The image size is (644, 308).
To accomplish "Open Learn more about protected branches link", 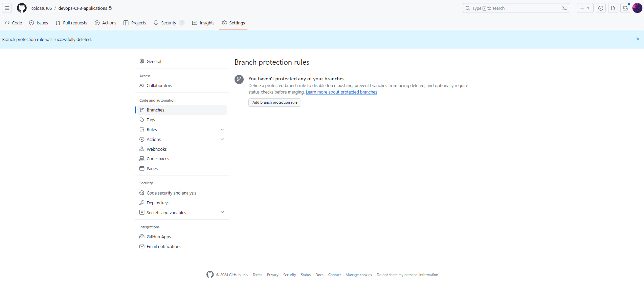I will (341, 92).
